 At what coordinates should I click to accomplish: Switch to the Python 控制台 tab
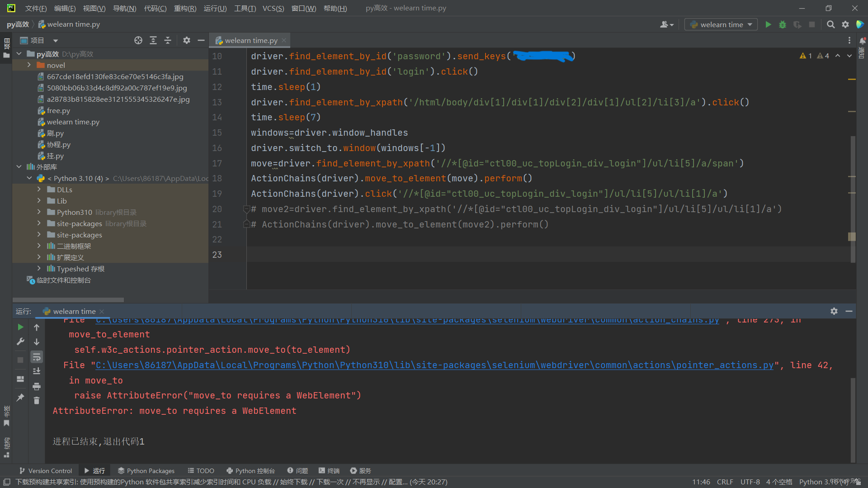tap(251, 470)
